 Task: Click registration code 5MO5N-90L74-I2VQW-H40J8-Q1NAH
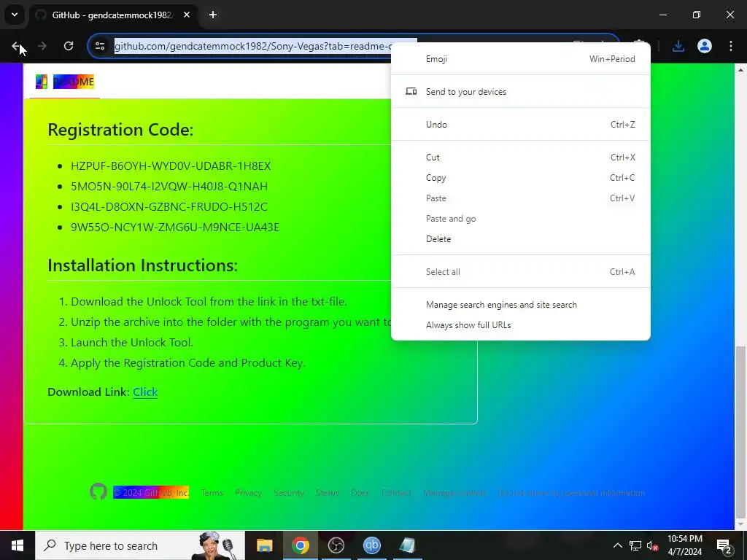tap(169, 187)
